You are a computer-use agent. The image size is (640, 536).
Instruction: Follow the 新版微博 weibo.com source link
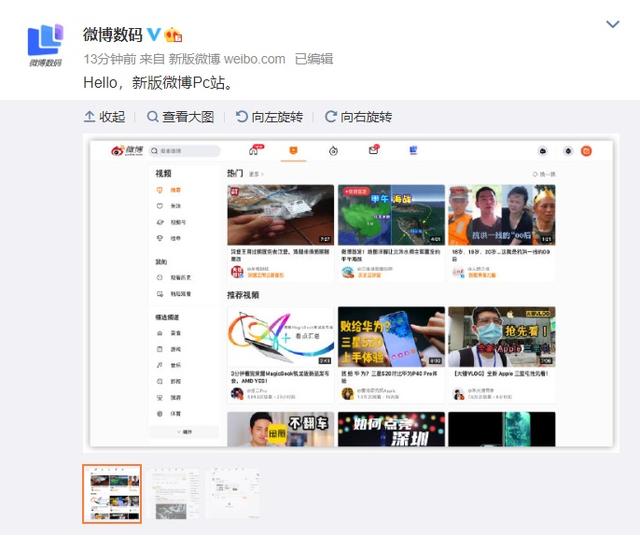coord(226,59)
